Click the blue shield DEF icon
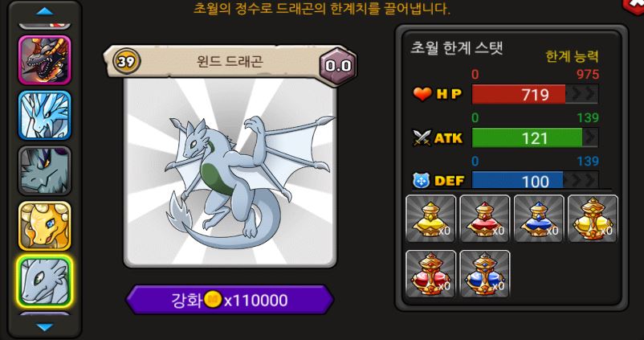The width and height of the screenshot is (644, 340). [422, 181]
